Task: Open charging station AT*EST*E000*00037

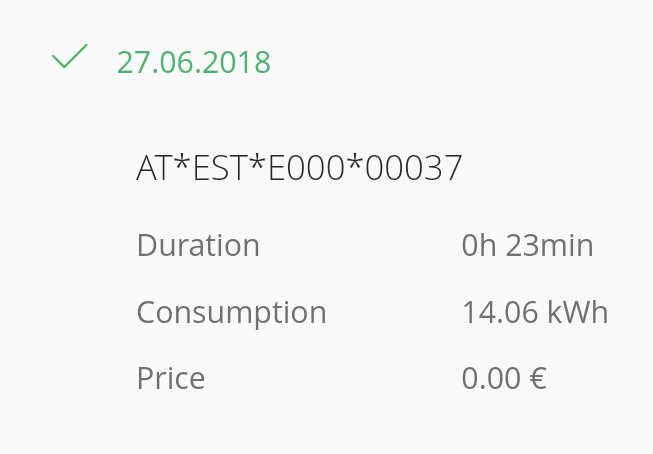Action: (x=299, y=168)
